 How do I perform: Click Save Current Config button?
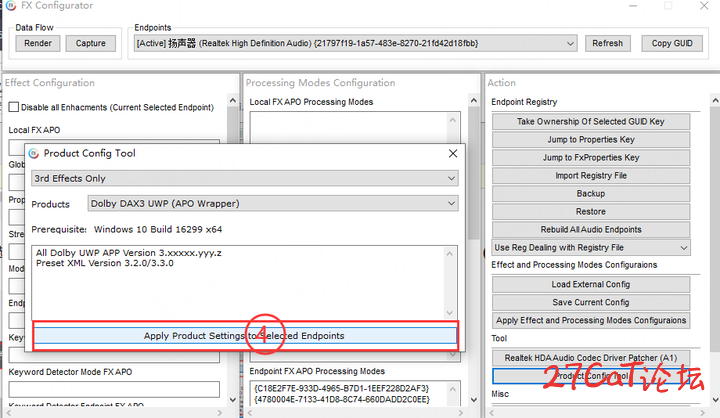pyautogui.click(x=591, y=302)
